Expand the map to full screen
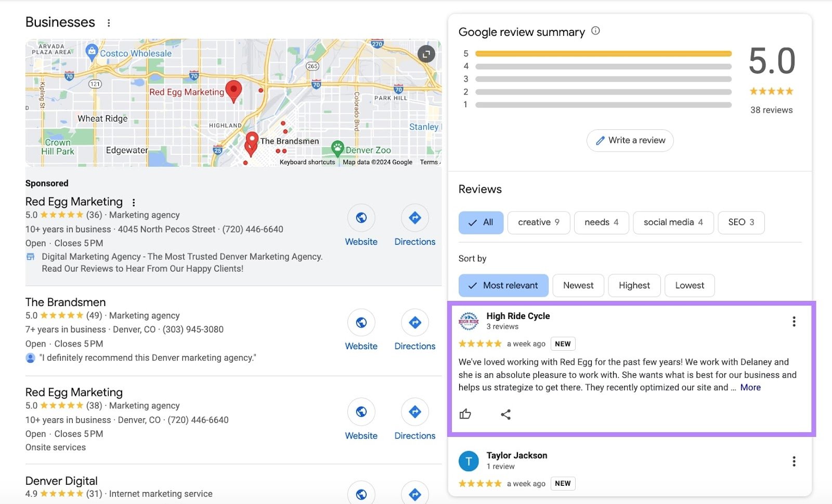832x504 pixels. (426, 54)
